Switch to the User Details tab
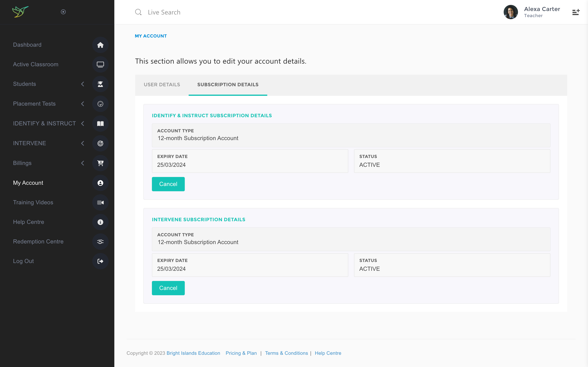This screenshot has width=588, height=367. pyautogui.click(x=162, y=85)
